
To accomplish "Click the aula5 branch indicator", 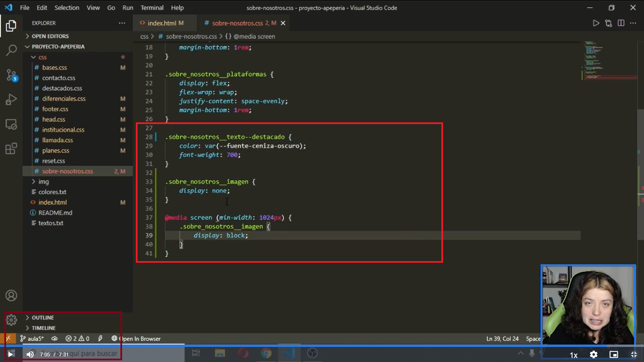I will 32,339.
